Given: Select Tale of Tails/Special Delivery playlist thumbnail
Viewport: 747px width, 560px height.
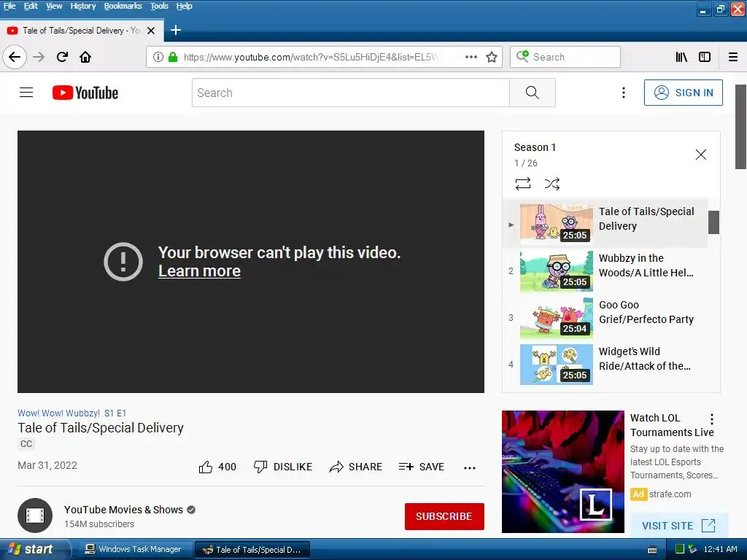Looking at the screenshot, I should [557, 223].
